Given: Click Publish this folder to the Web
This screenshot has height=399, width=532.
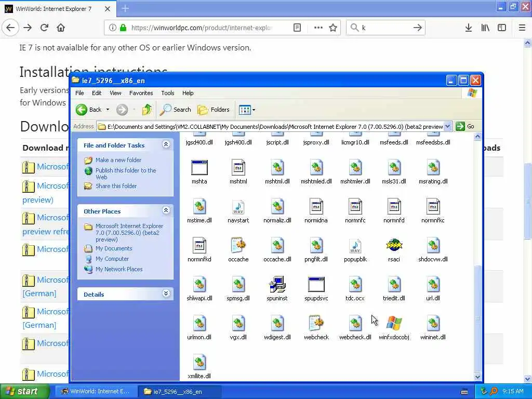Looking at the screenshot, I should tap(126, 174).
